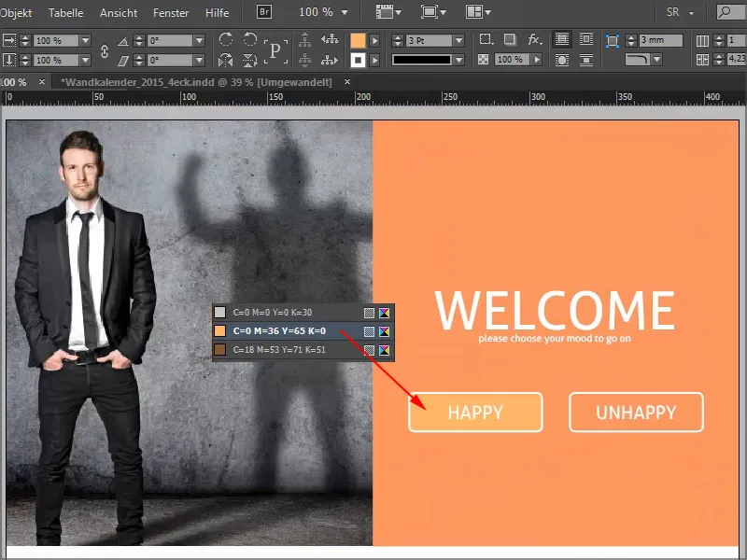Open the Tabelle menu
The image size is (747, 560).
coord(65,13)
